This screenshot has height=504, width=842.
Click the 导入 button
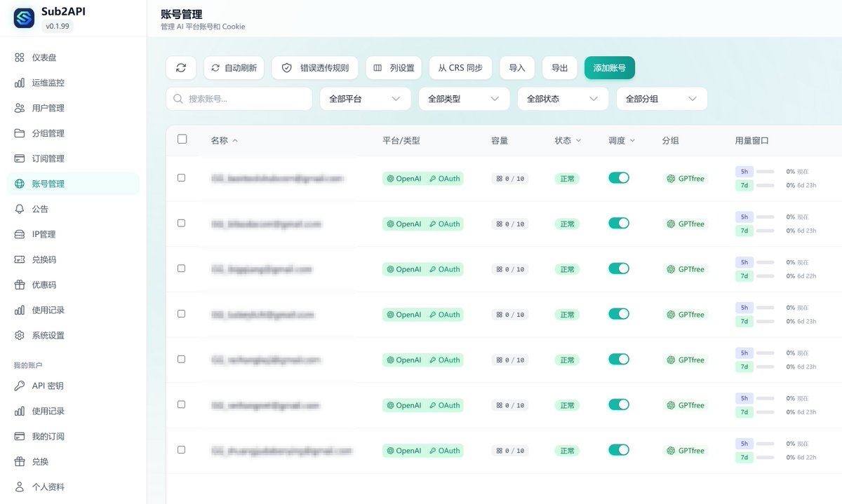click(x=517, y=68)
